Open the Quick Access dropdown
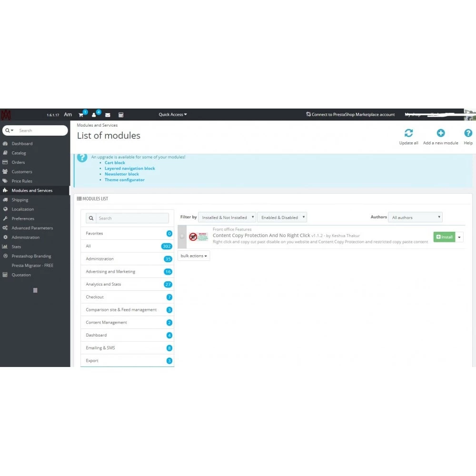 click(x=172, y=115)
